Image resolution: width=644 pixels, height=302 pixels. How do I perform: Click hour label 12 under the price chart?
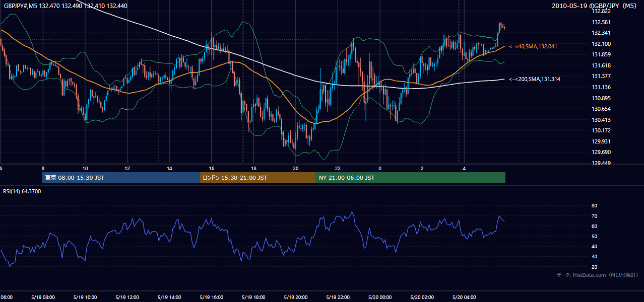point(127,169)
